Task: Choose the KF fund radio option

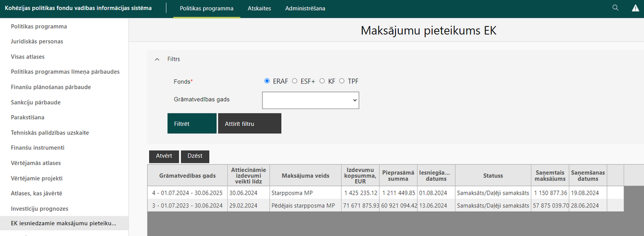Action: (323, 81)
